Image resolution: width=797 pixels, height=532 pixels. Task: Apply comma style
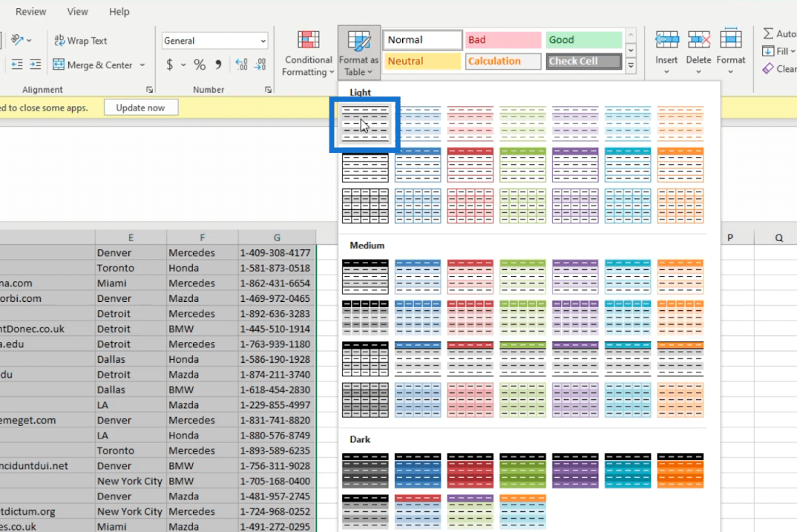click(x=218, y=65)
